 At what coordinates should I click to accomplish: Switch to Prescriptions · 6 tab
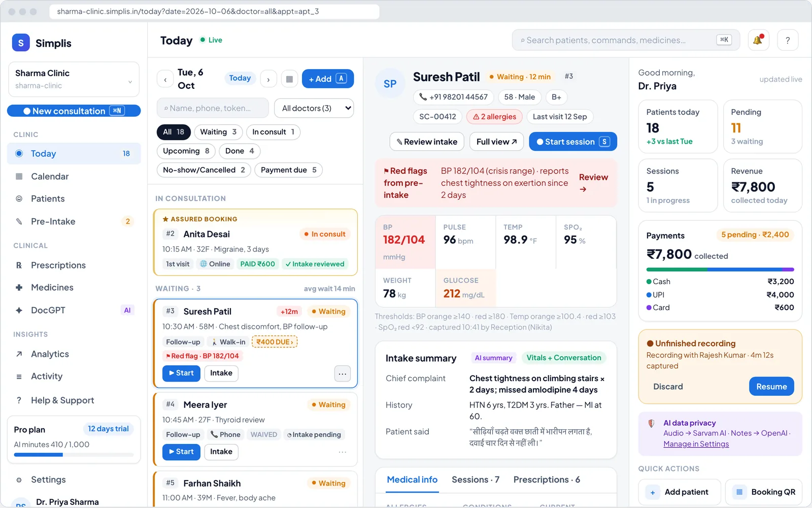(547, 480)
